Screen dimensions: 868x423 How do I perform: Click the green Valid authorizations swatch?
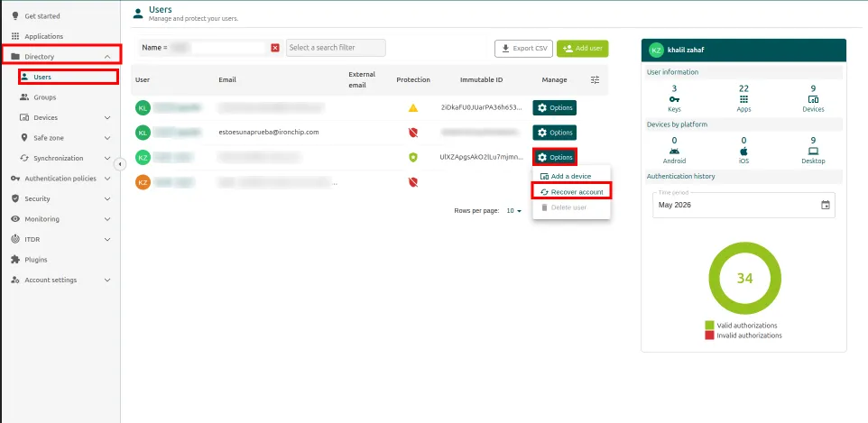click(709, 326)
